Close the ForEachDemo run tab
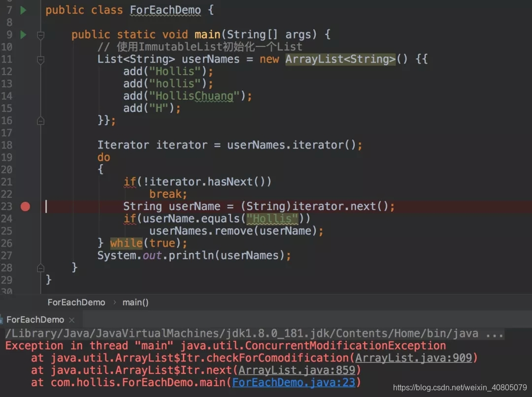Viewport: 532px width, 397px height. pyautogui.click(x=71, y=320)
